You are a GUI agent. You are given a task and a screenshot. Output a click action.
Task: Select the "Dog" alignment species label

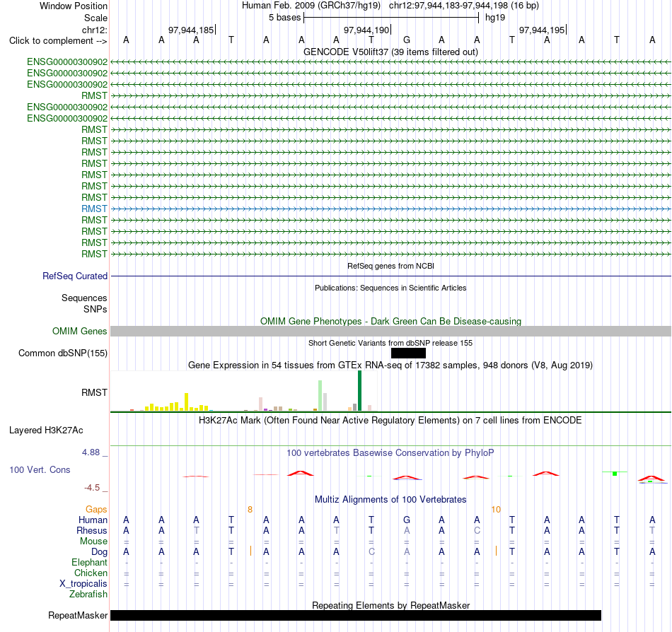tap(100, 552)
